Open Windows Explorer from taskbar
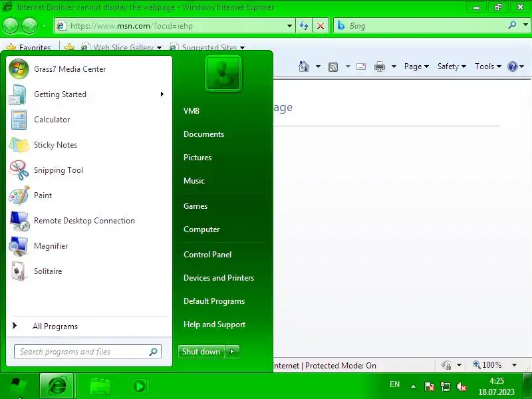This screenshot has width=532, height=399. point(100,386)
